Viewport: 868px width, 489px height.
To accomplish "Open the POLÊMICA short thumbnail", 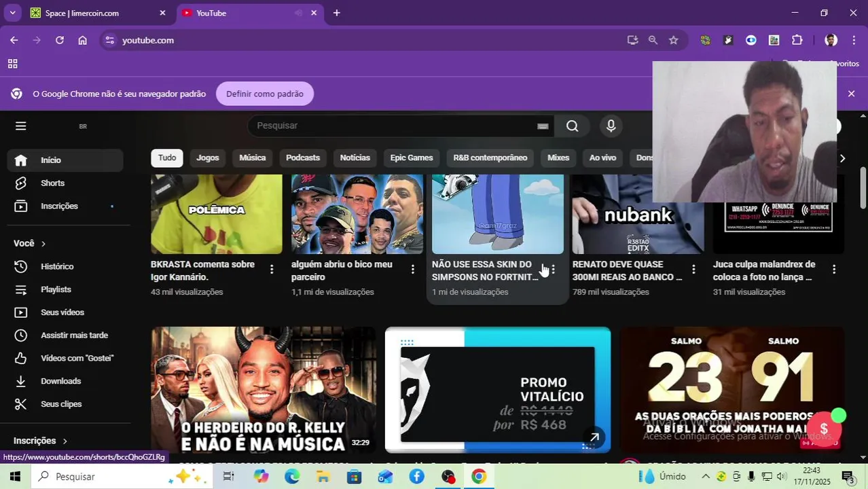I will click(x=217, y=214).
